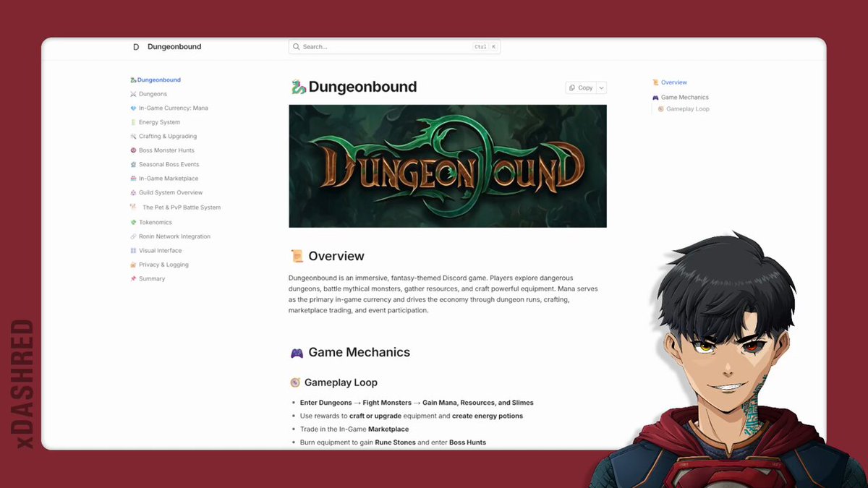Screen dimensions: 868x488
Task: Click battery icon beside Energy System
Action: [x=133, y=122]
